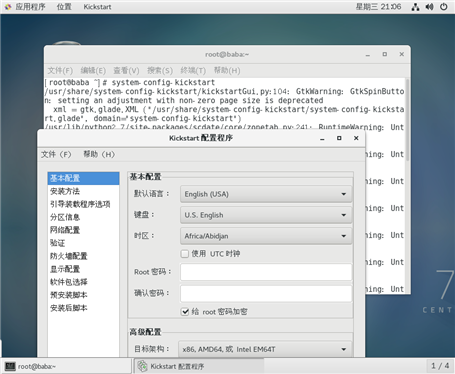Click the confirm password input field
Viewport: 455px width, 374px height.
[266, 293]
